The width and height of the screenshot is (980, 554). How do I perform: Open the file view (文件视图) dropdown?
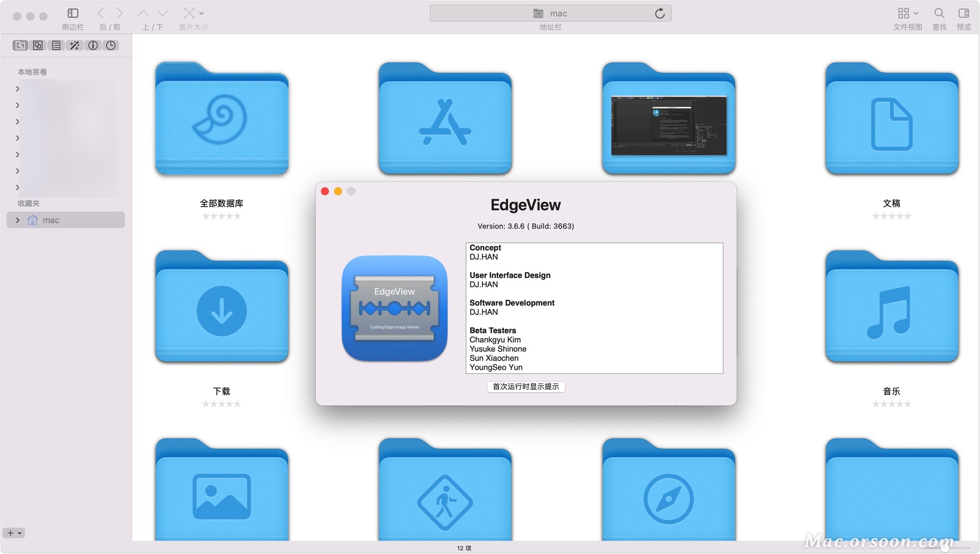point(908,14)
